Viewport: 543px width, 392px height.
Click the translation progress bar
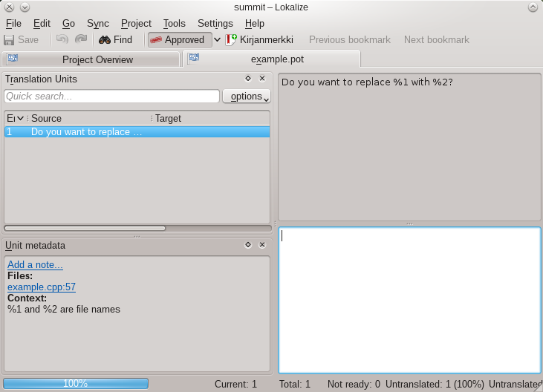point(76,384)
